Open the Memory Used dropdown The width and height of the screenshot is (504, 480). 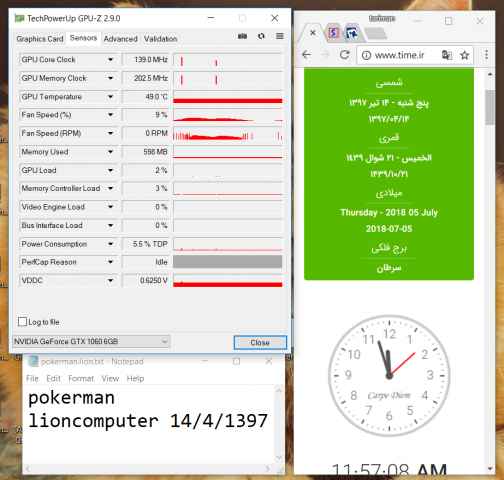point(110,152)
